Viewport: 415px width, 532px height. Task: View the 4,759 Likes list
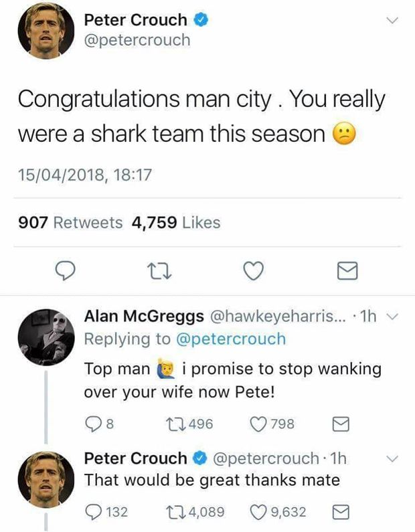175,222
